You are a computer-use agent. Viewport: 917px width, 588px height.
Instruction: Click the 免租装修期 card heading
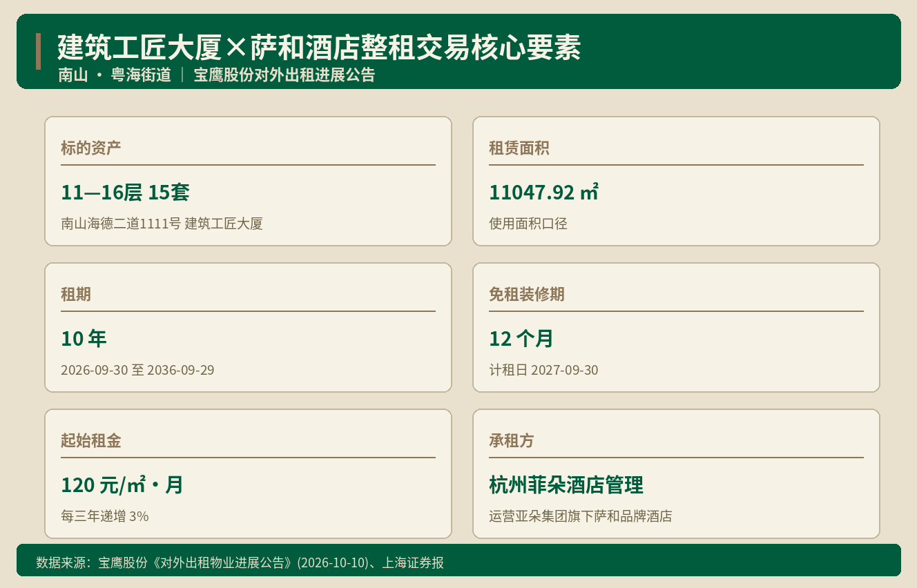point(527,294)
